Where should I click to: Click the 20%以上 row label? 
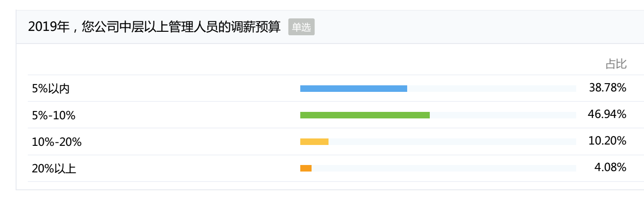(54, 168)
